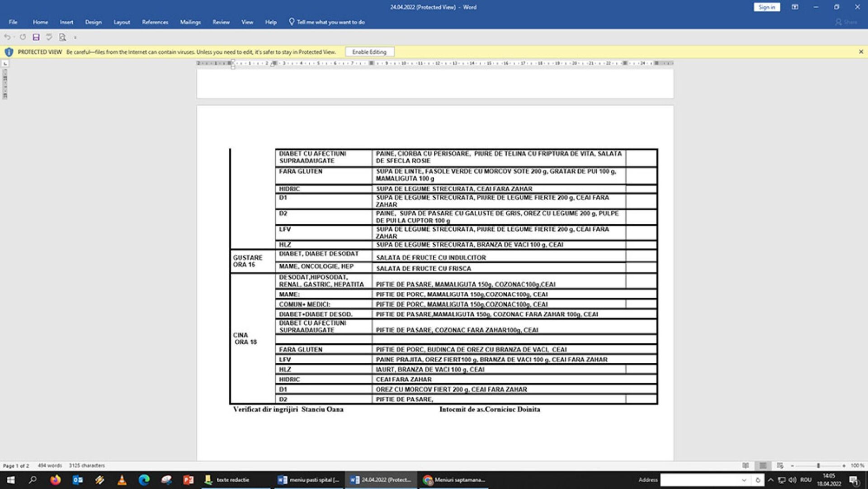Switch to Read Mode view icon
The image size is (868, 489).
pyautogui.click(x=745, y=465)
